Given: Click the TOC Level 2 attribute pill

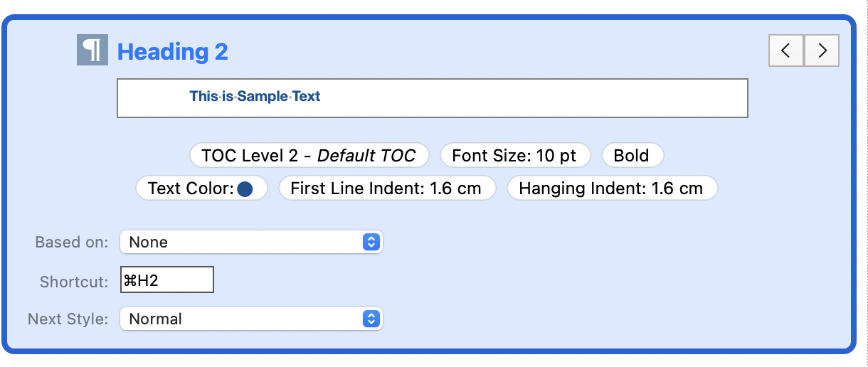Looking at the screenshot, I should click(x=309, y=156).
